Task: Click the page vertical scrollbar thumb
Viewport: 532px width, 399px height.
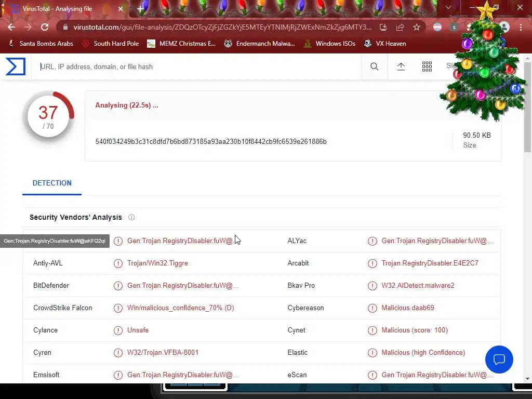Action: (x=528, y=107)
